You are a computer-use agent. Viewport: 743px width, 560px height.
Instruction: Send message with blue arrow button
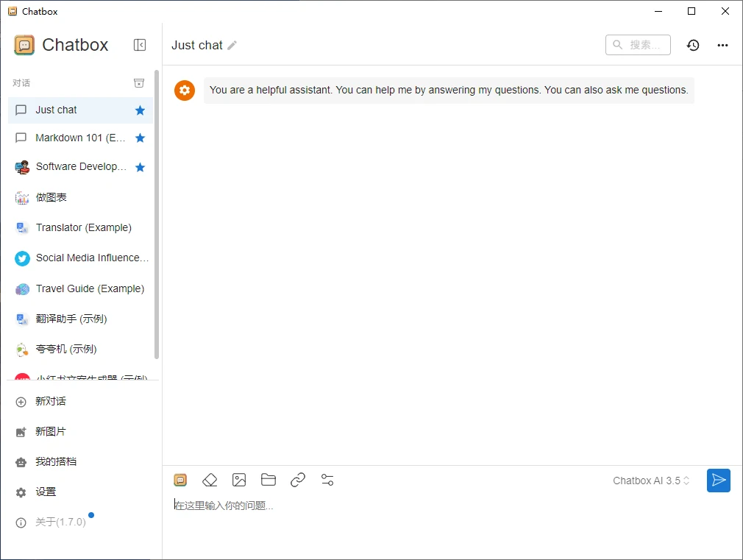pyautogui.click(x=719, y=481)
